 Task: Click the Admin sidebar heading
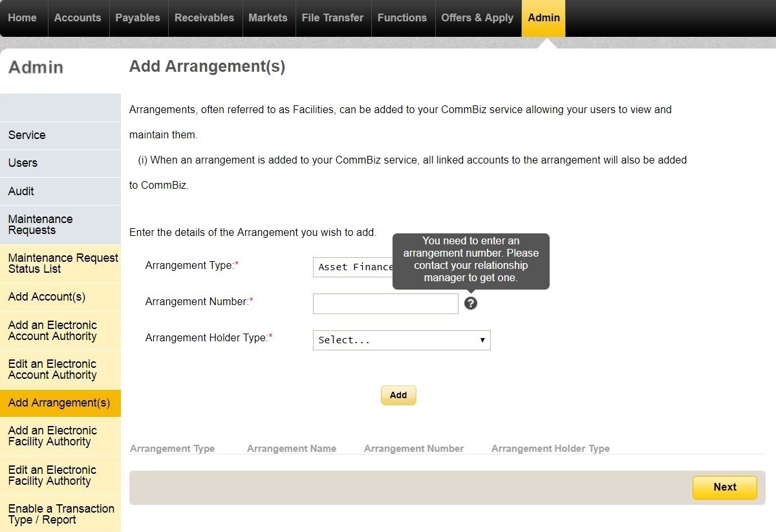click(36, 67)
